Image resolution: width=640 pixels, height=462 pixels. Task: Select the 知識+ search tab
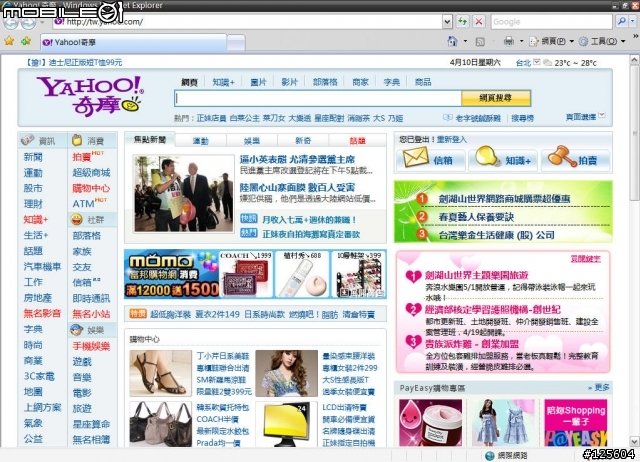[223, 82]
